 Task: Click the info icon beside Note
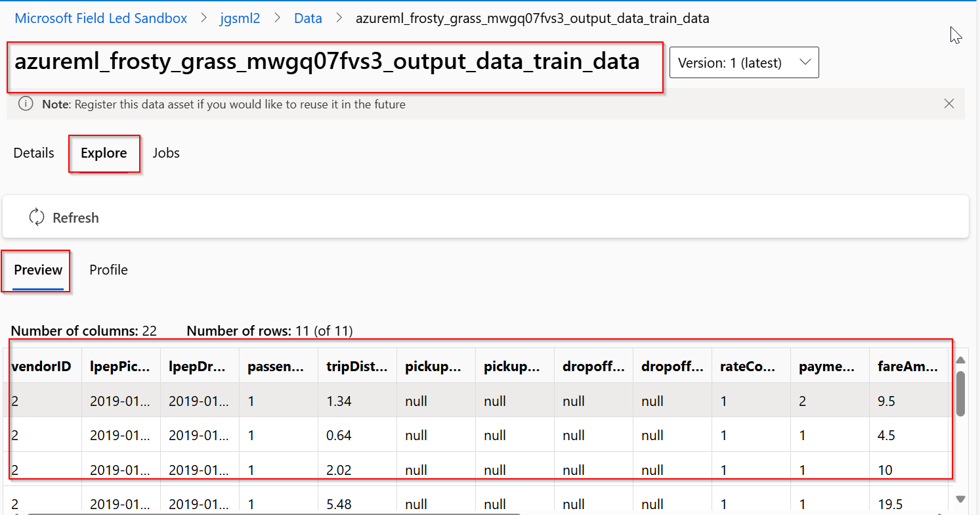pos(26,104)
